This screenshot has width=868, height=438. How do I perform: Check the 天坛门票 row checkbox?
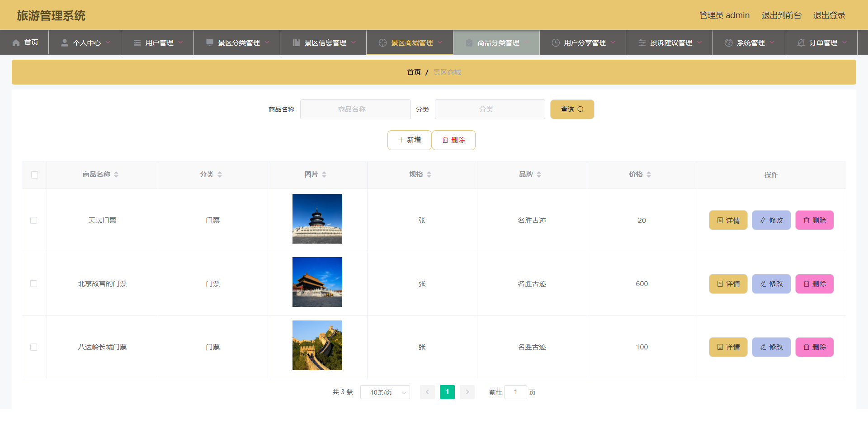pos(34,220)
